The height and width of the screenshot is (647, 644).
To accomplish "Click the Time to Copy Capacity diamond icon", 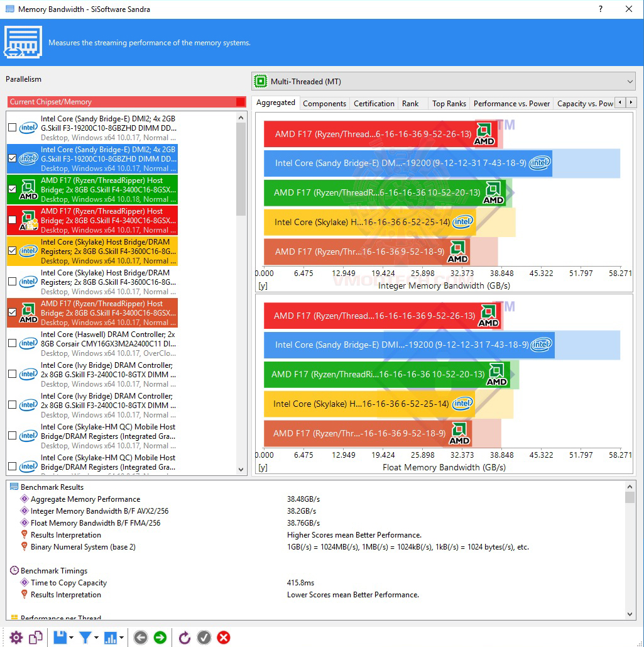I will [x=25, y=582].
